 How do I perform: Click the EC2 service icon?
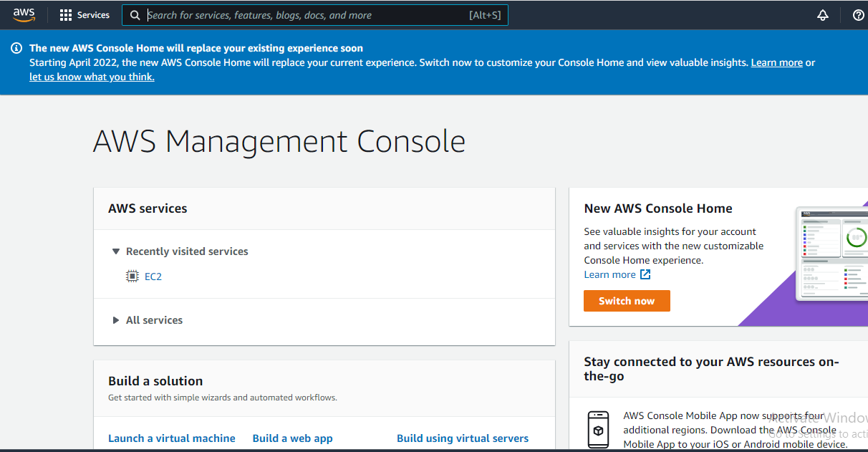(132, 276)
